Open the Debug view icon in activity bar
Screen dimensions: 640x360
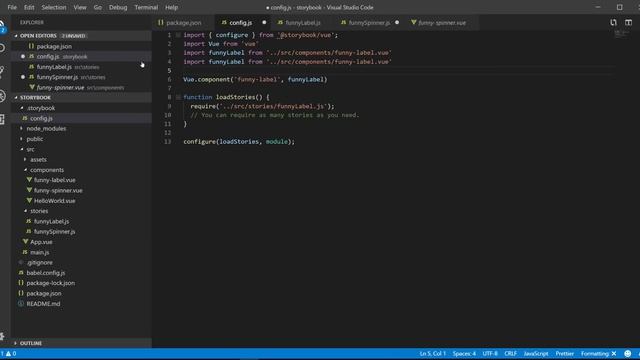click(2, 96)
